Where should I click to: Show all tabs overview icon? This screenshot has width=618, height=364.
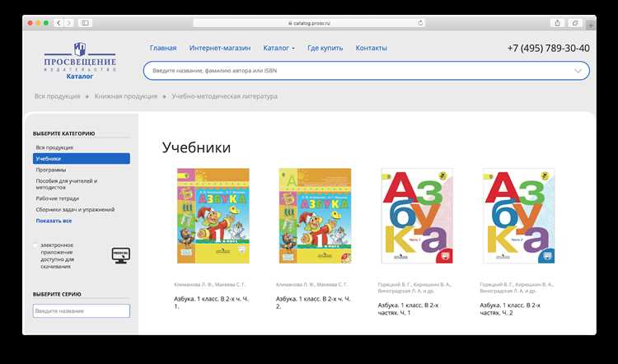(x=575, y=23)
